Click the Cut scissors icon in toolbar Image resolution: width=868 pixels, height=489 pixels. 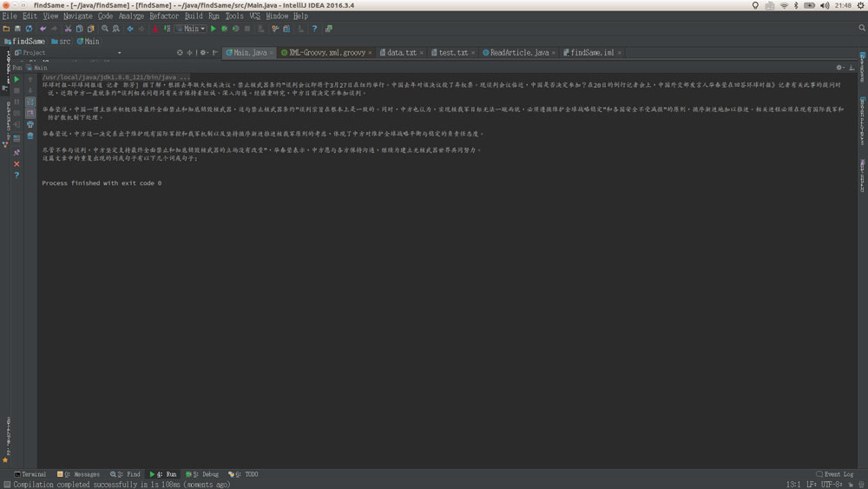click(67, 29)
